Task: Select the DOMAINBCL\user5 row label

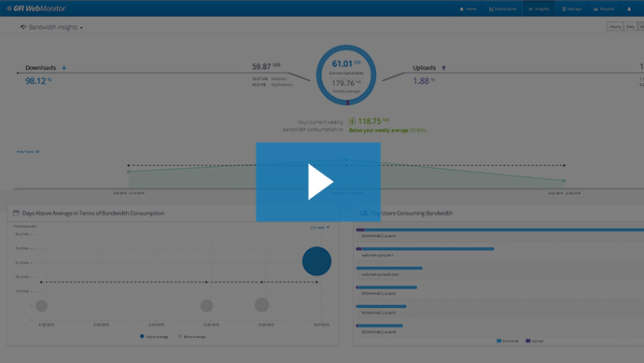Action: 378,313
